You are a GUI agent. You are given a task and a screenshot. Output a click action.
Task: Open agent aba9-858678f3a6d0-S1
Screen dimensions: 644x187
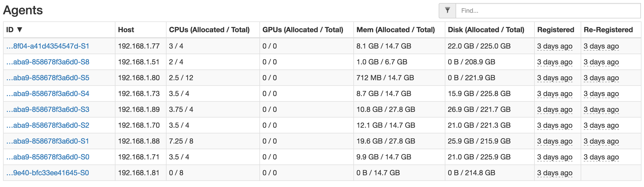(x=48, y=141)
